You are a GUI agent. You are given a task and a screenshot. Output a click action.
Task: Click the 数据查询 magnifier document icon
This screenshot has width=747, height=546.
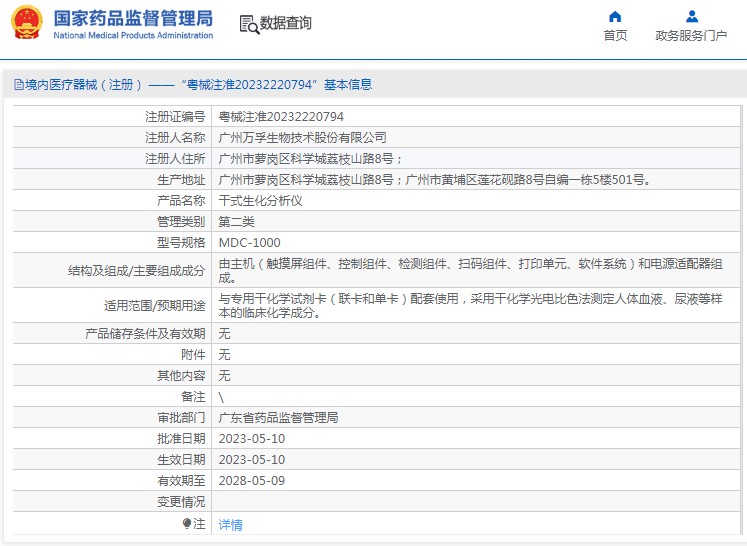click(x=248, y=24)
